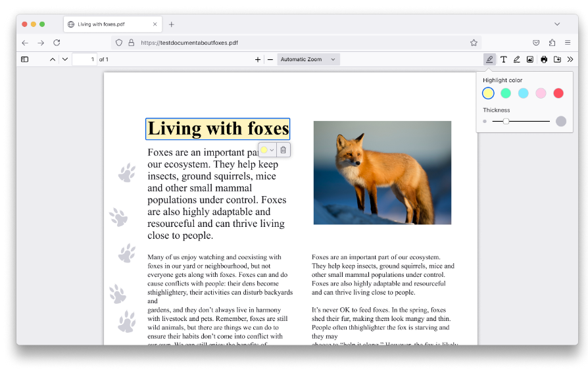Click large thickness dot at slider end
The image size is (588, 369).
click(561, 121)
